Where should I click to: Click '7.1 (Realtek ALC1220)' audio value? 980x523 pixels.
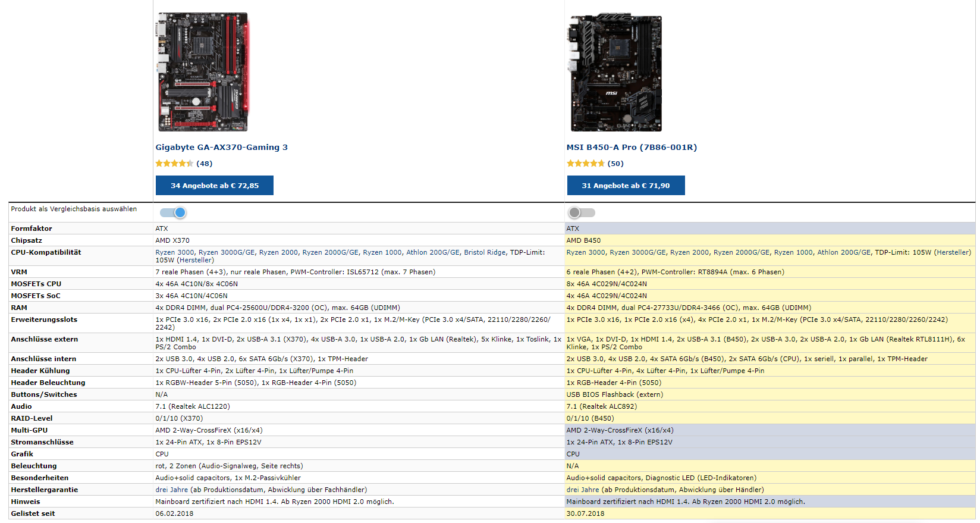coord(193,406)
